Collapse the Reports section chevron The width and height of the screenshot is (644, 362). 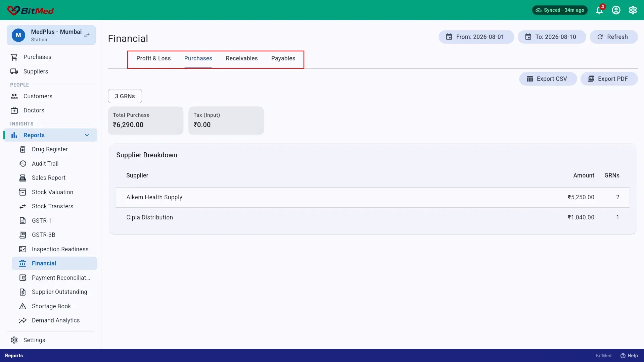pyautogui.click(x=87, y=135)
